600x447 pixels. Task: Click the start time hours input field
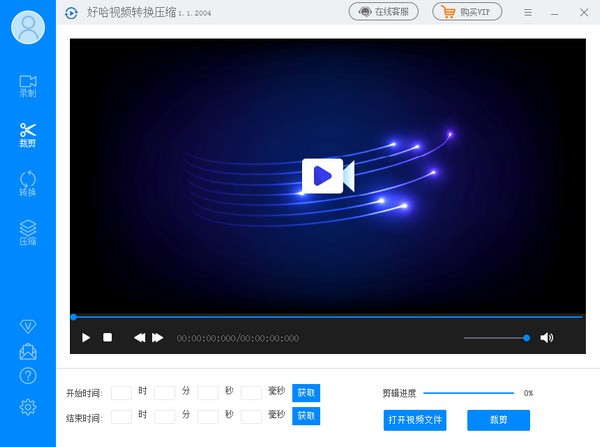[121, 393]
